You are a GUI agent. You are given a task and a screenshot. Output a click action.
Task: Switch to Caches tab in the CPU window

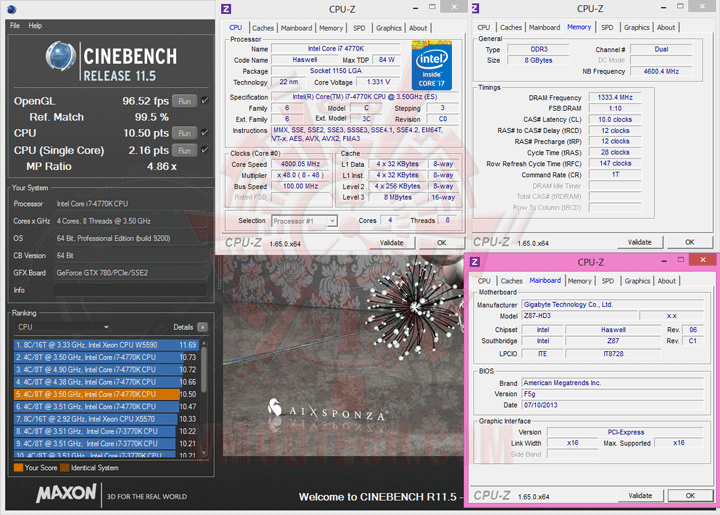[x=263, y=28]
